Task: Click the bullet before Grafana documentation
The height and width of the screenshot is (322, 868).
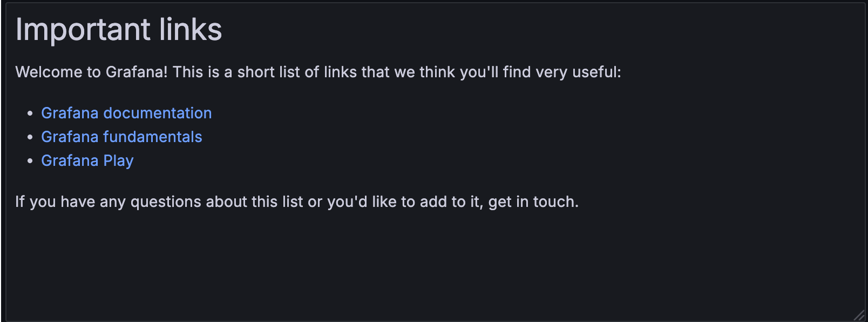Action: point(30,113)
